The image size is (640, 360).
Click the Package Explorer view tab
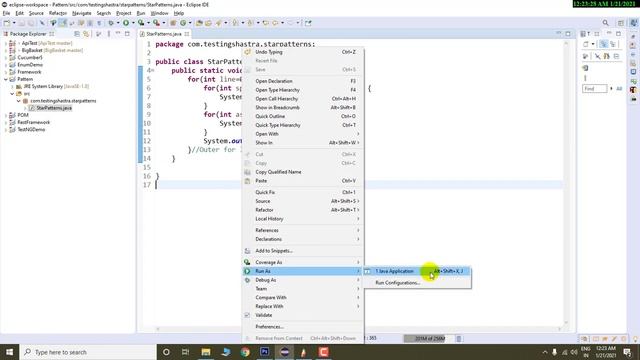click(x=29, y=34)
